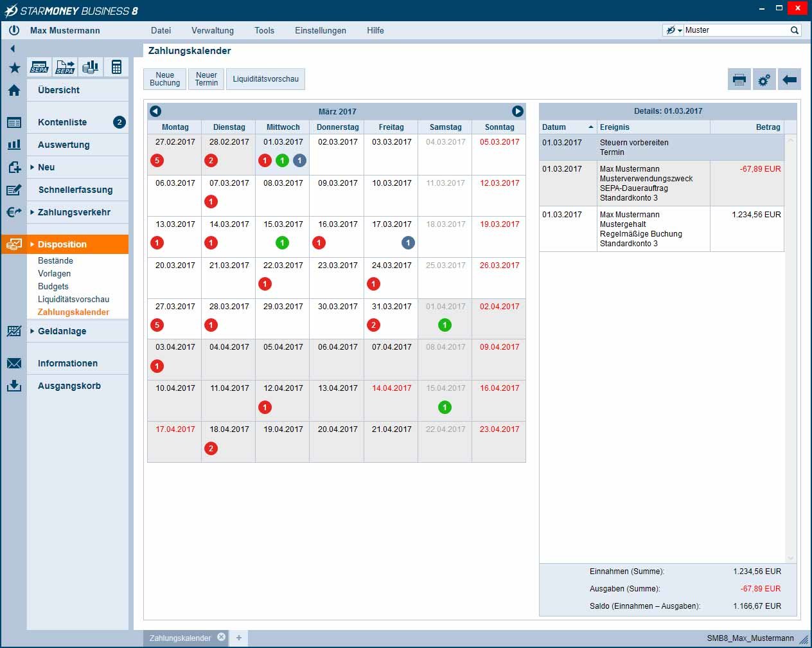Click the blue marker on 17.03.2017
The image size is (812, 648).
tap(408, 243)
